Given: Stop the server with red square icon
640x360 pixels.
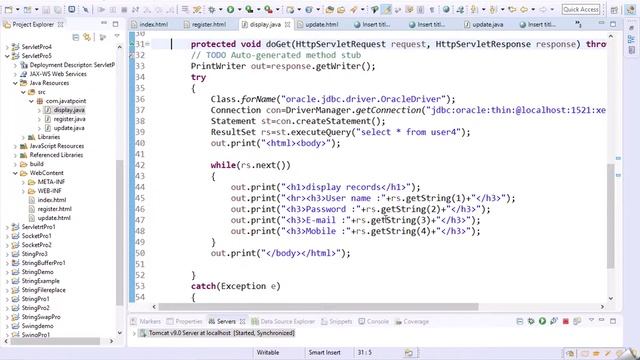Looking at the screenshot, I should 565,322.
